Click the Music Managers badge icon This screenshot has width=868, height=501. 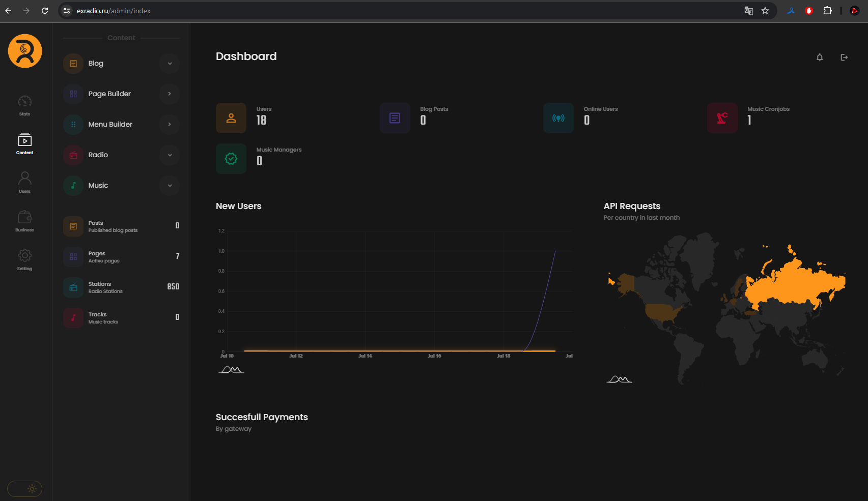click(x=231, y=159)
